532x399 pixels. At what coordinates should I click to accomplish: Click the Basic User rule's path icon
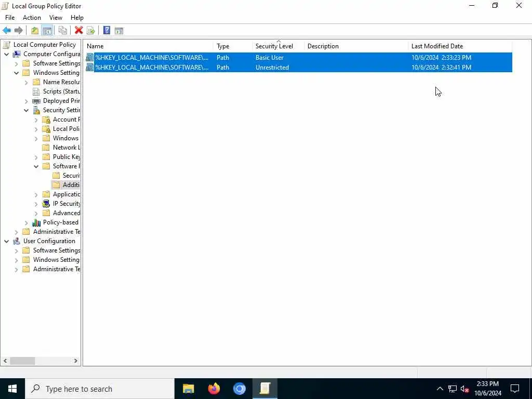(89, 57)
